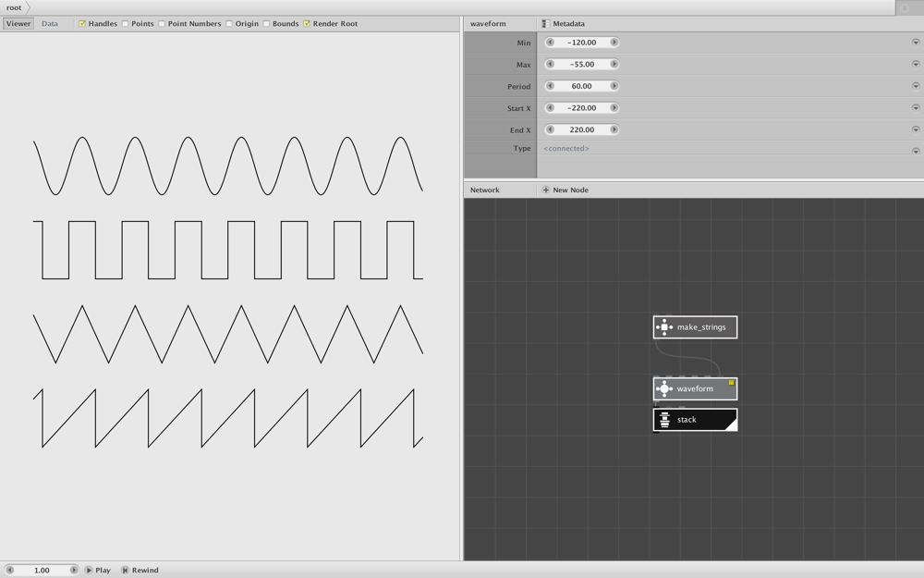Click the Max value field -55.00

pos(581,65)
